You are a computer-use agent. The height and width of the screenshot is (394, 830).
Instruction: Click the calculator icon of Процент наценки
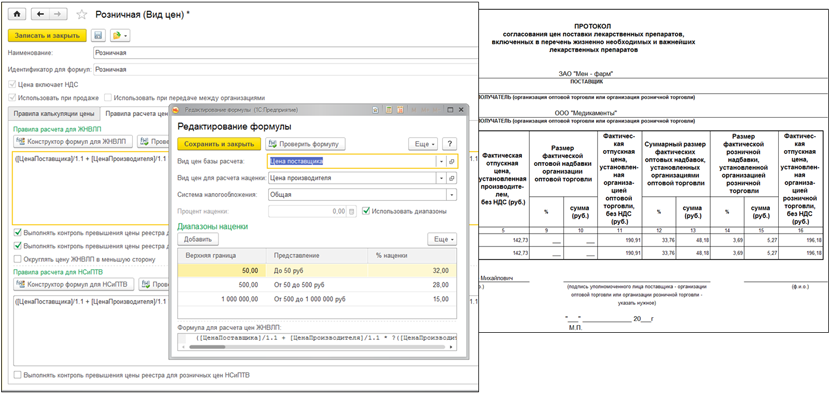point(352,211)
